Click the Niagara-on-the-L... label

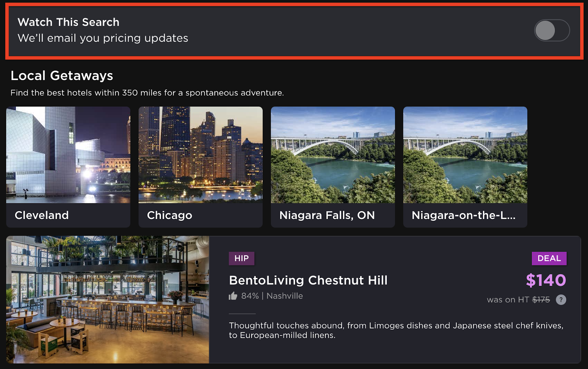pos(463,215)
